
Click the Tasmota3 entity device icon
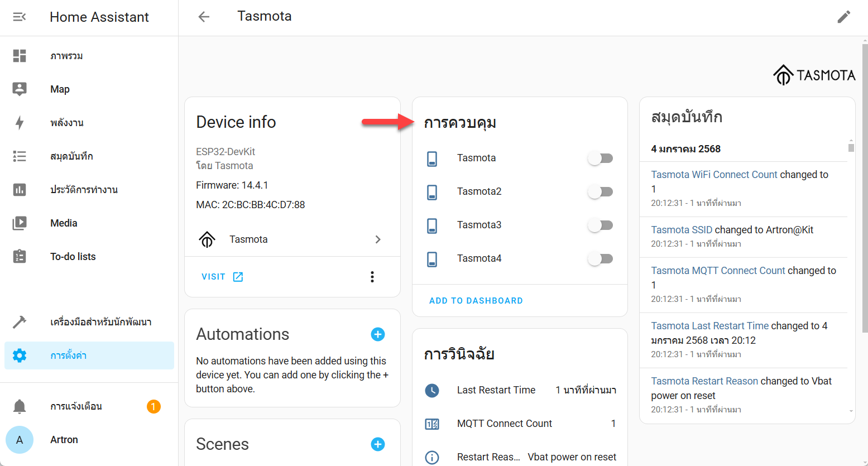pyautogui.click(x=432, y=226)
